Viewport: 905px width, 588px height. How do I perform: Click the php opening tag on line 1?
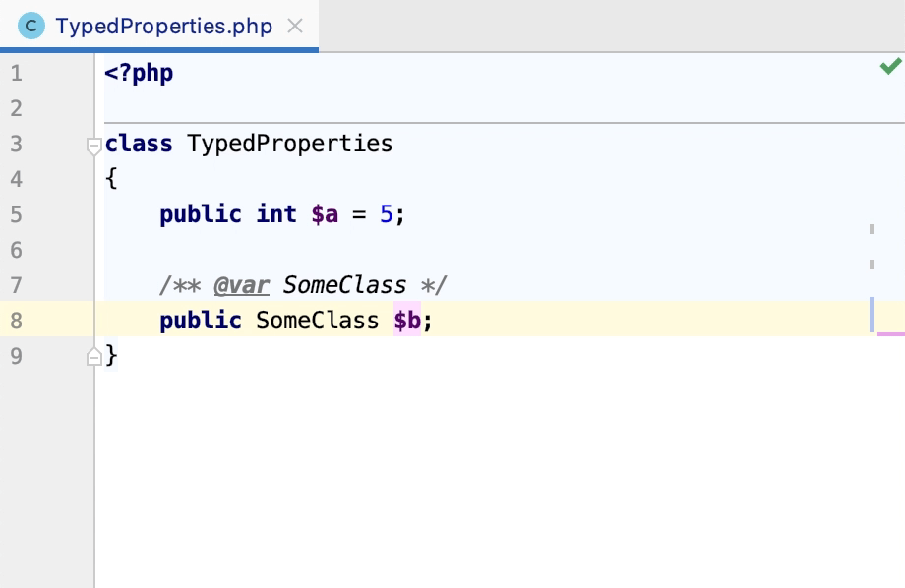point(138,72)
